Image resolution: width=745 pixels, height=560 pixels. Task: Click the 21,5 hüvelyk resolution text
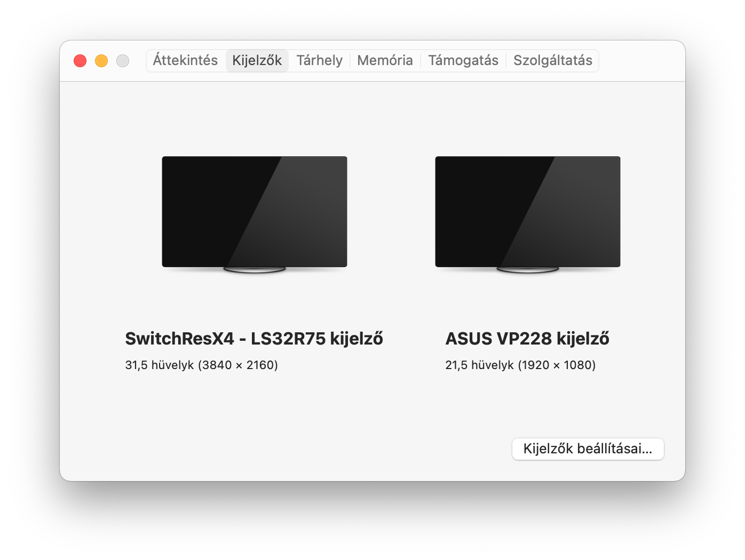[x=520, y=365]
